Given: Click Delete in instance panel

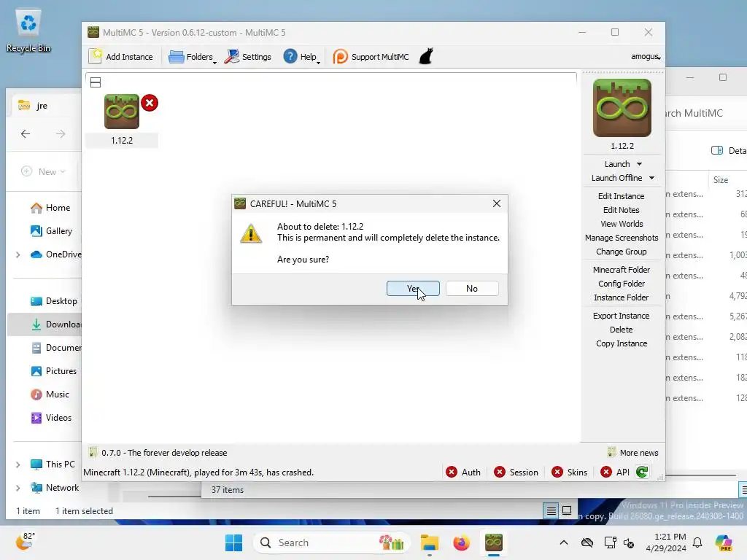Looking at the screenshot, I should [622, 330].
